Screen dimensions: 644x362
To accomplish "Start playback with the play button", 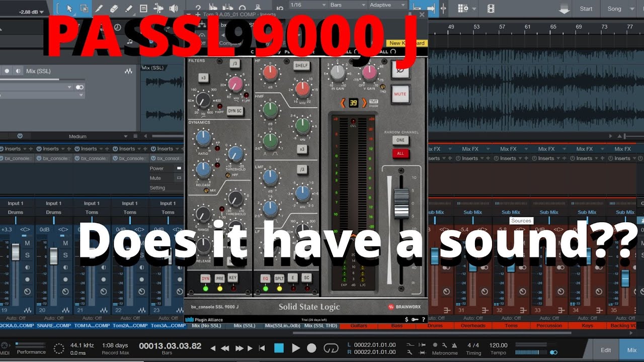I will [x=296, y=348].
